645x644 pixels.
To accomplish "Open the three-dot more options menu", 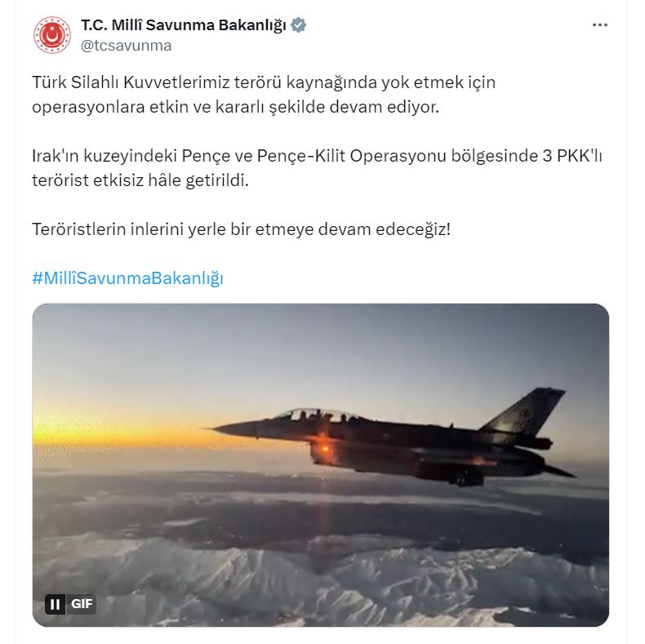I will (x=600, y=25).
